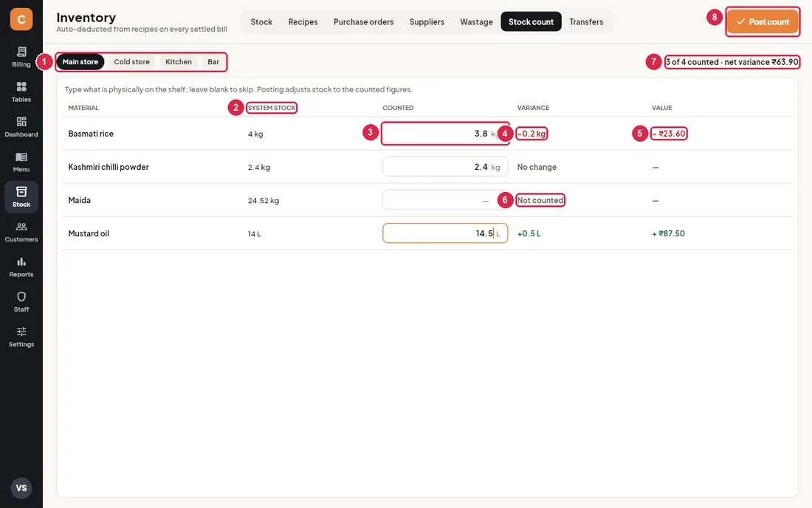
Task: Click the Inventory page title
Action: click(x=86, y=18)
